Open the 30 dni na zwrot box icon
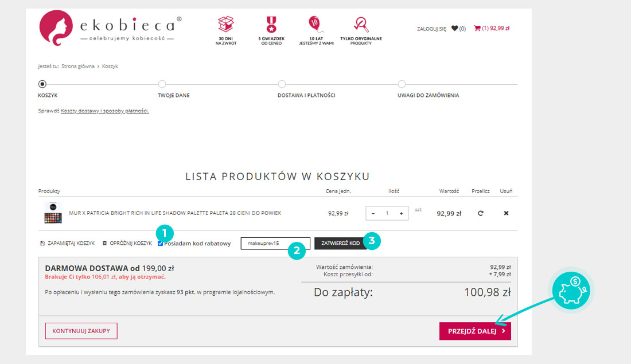 [x=226, y=24]
